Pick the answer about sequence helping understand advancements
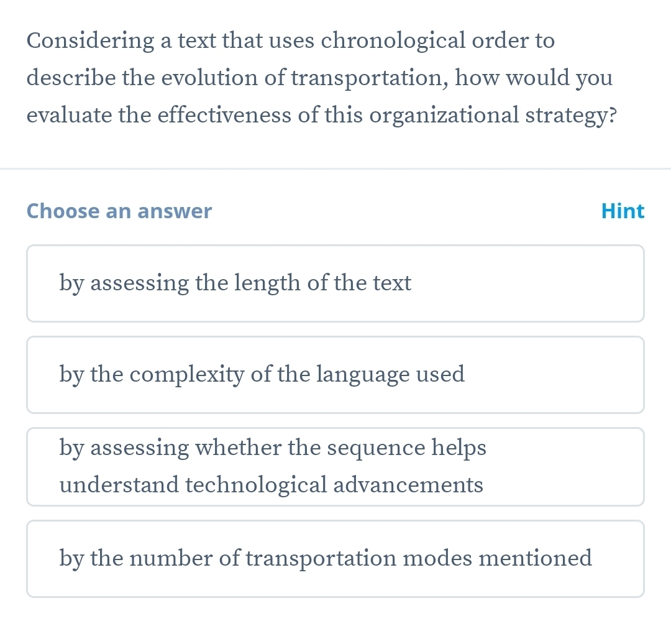Viewport: 671px width, 644px height. click(x=335, y=466)
